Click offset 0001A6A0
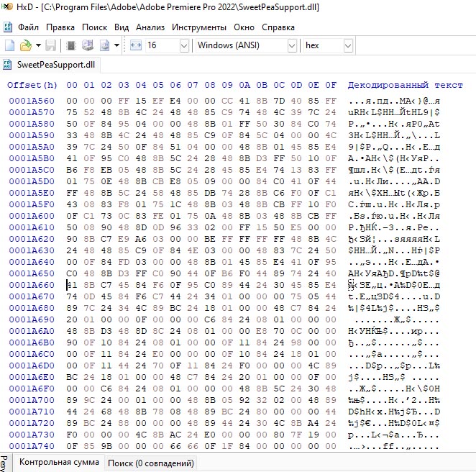476x472 pixels. (32, 331)
